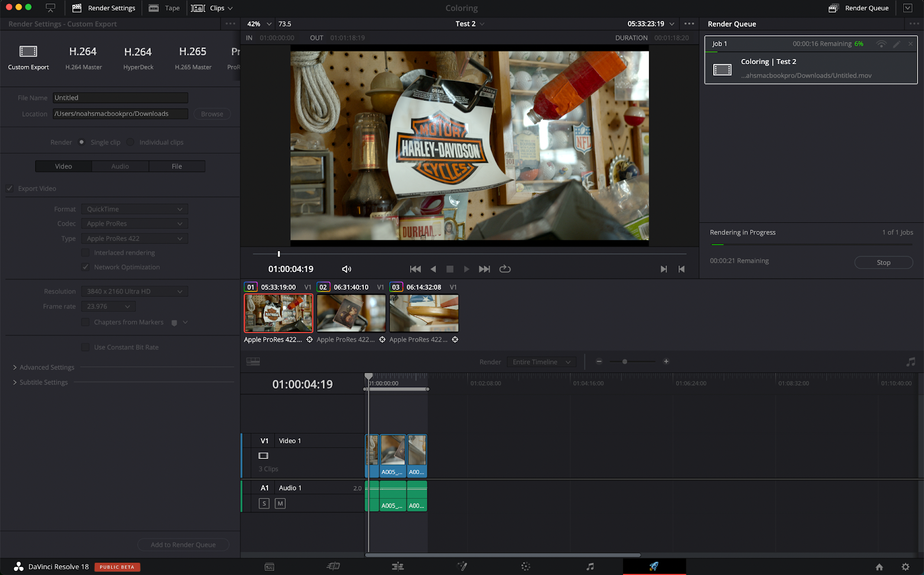
Task: Switch to the Edit page icon
Action: pyautogui.click(x=398, y=567)
